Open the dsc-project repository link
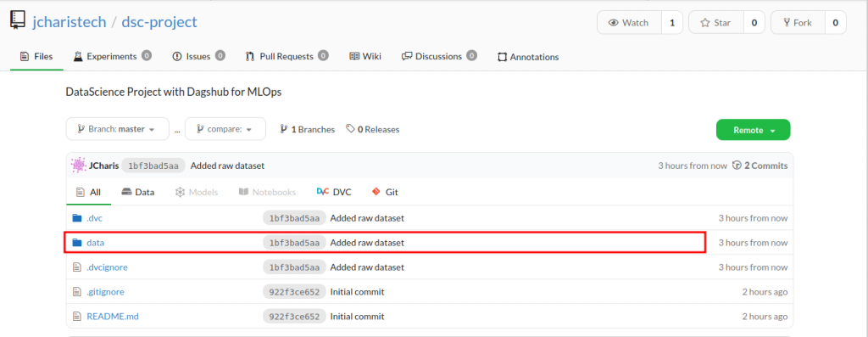 (x=159, y=22)
